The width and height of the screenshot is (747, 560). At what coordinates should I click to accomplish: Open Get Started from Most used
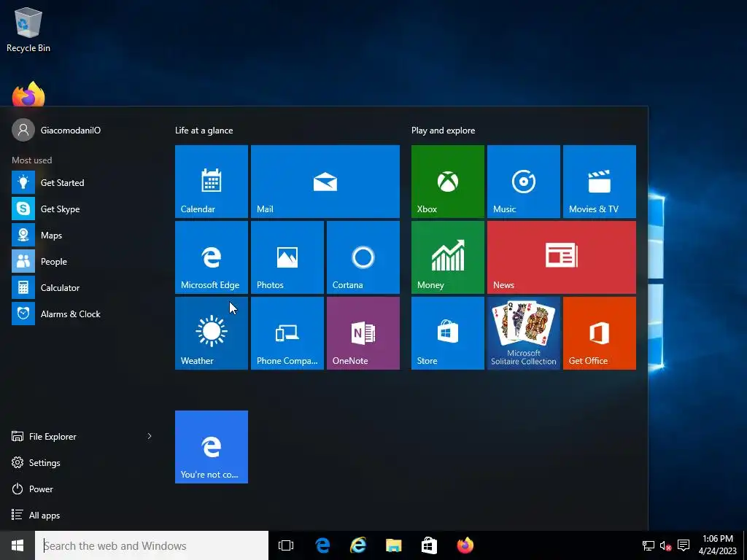point(82,182)
